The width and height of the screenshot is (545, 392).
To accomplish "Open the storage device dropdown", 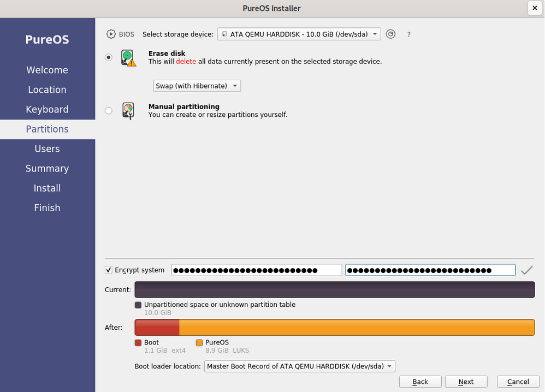I will (x=299, y=34).
